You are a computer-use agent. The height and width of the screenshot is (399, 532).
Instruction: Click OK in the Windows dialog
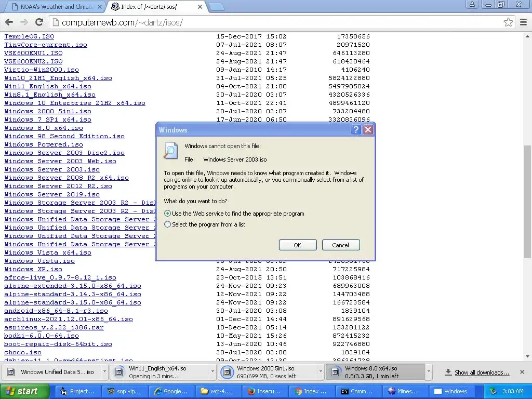[298, 245]
